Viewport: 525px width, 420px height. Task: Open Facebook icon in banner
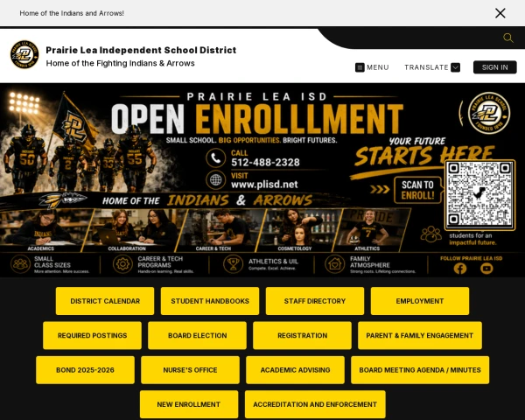tap(460, 269)
